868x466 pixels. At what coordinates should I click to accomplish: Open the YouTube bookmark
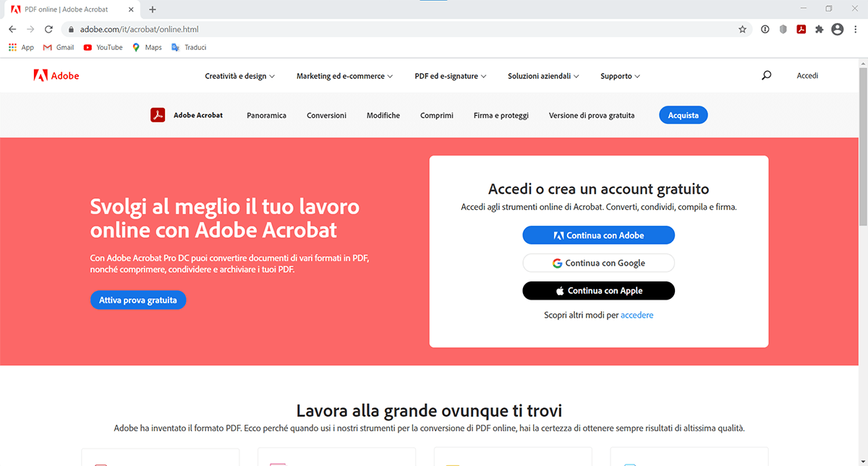[x=103, y=48]
